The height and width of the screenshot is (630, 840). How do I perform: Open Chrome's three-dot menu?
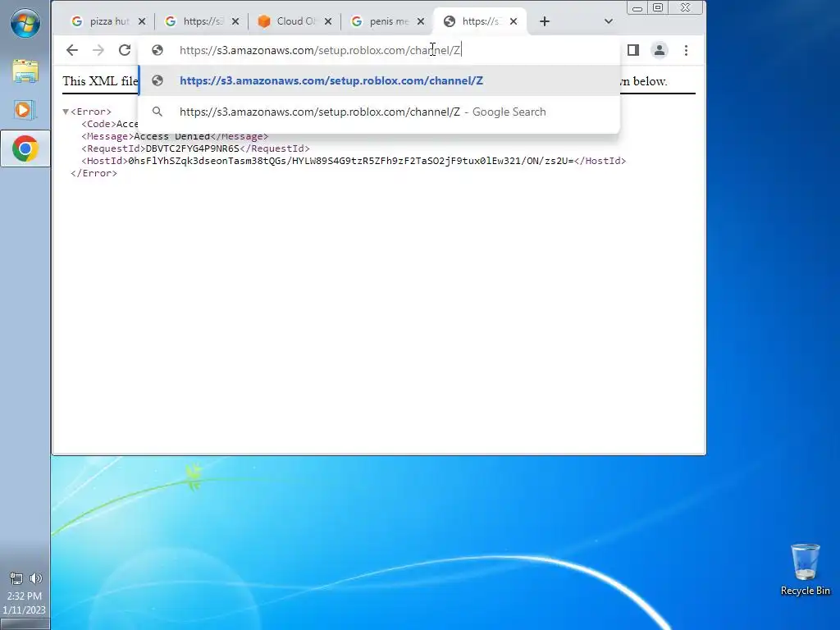click(687, 50)
